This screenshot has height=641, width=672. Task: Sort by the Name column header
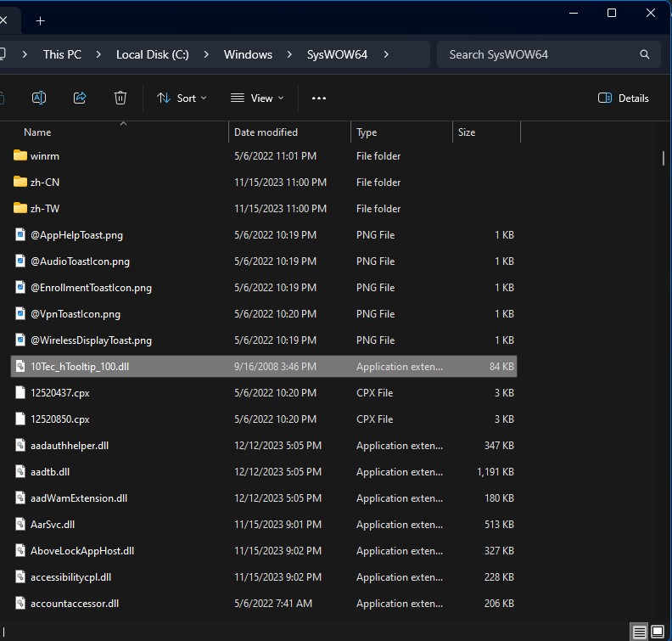point(37,132)
